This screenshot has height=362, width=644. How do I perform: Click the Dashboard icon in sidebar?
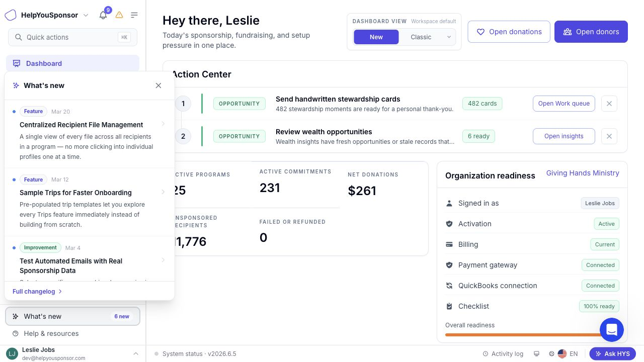click(x=17, y=63)
